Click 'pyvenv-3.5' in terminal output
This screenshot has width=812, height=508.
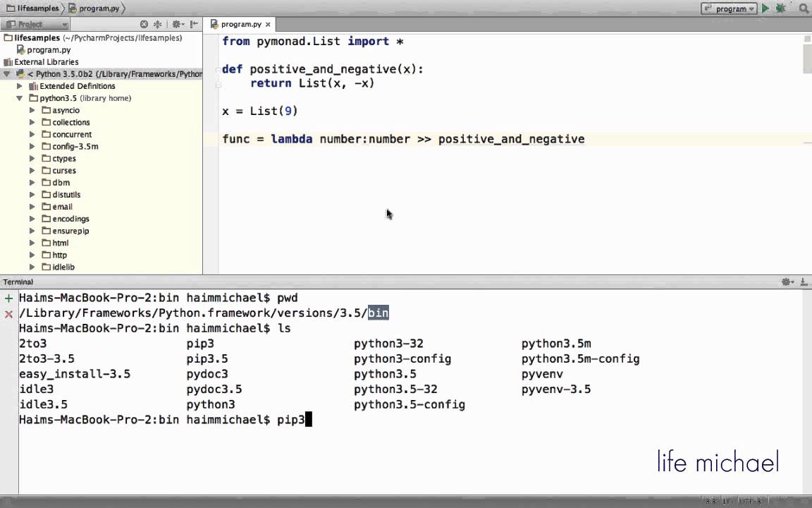coord(556,389)
